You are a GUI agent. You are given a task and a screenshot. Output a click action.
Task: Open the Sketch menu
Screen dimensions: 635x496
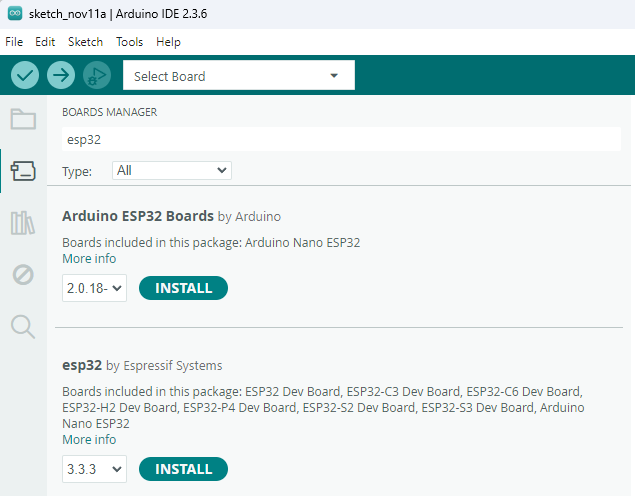(85, 42)
